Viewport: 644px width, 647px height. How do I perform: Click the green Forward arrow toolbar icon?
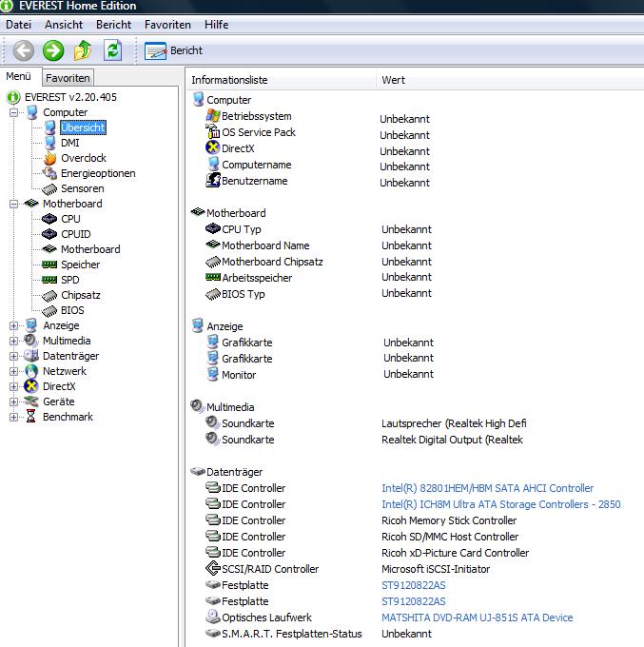[53, 50]
